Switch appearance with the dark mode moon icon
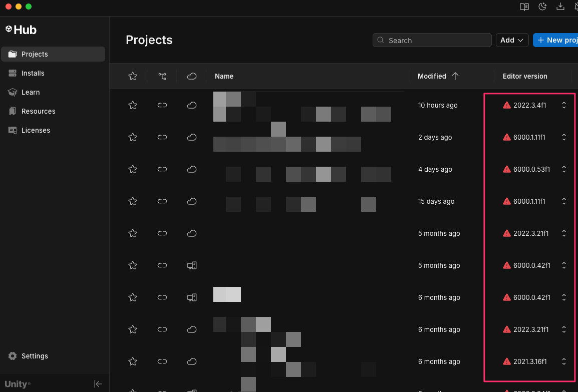The height and width of the screenshot is (392, 578). (542, 7)
